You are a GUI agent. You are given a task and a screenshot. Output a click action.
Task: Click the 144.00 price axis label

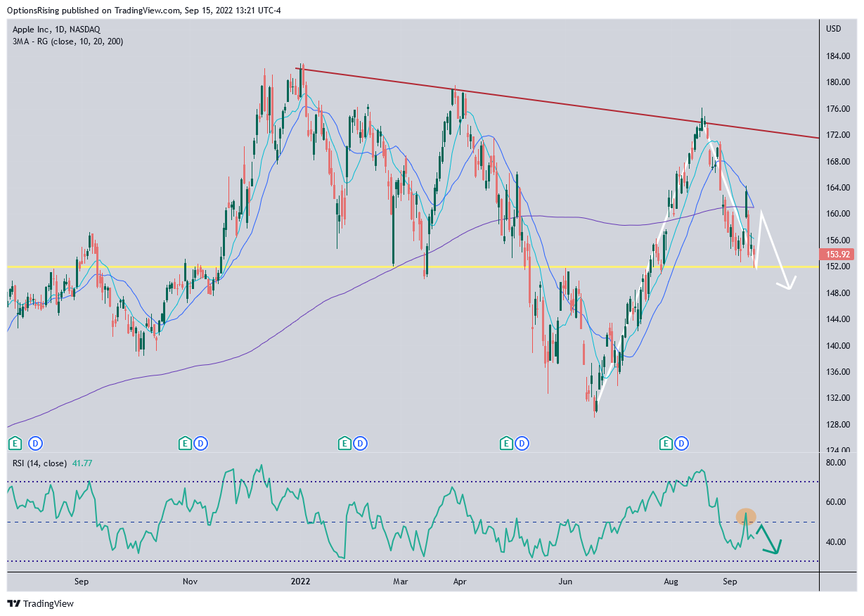tap(837, 319)
